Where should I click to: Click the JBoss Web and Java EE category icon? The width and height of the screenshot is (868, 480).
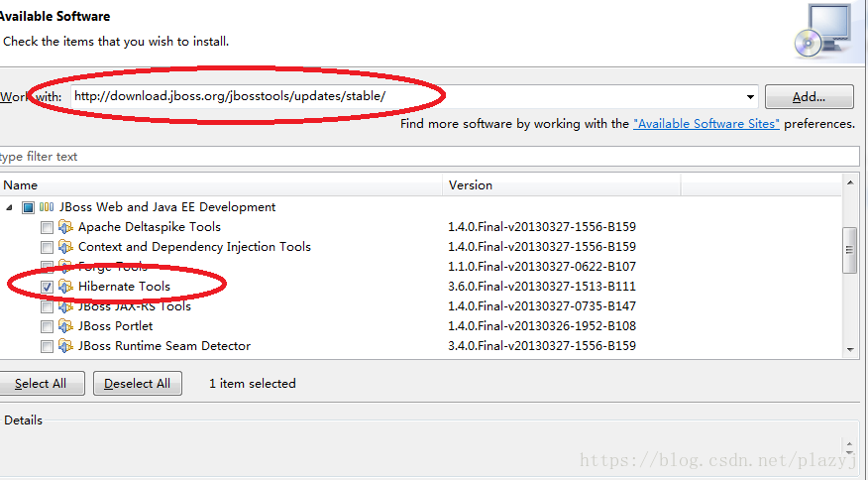pos(47,207)
